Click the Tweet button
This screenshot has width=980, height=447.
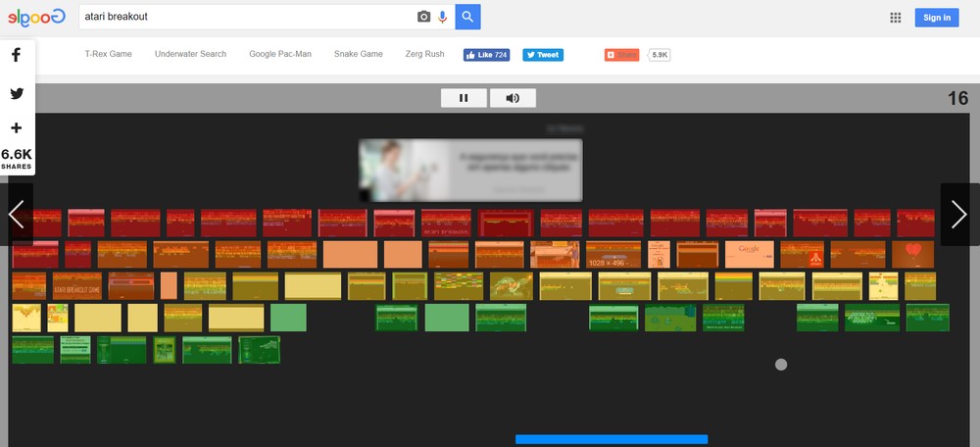pyautogui.click(x=542, y=55)
